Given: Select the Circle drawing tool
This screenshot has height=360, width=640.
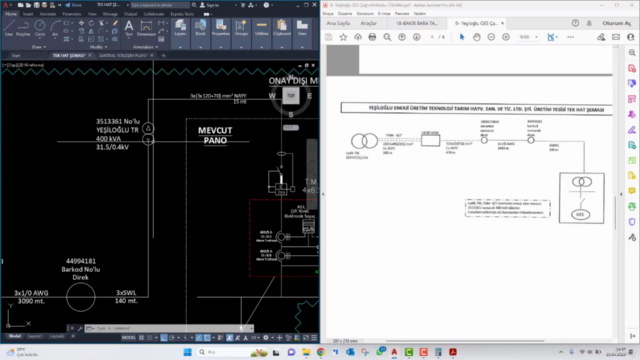Looking at the screenshot, I should [x=40, y=28].
